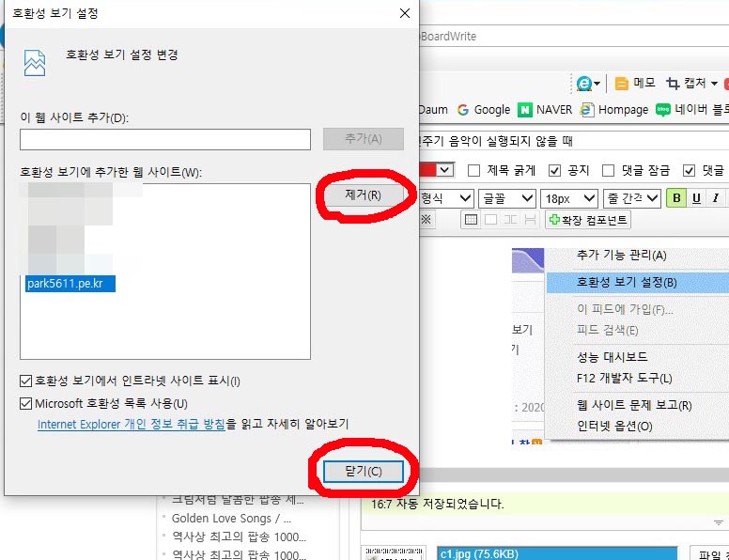Expand the arrow beside the IE mode icon

pos(597,85)
